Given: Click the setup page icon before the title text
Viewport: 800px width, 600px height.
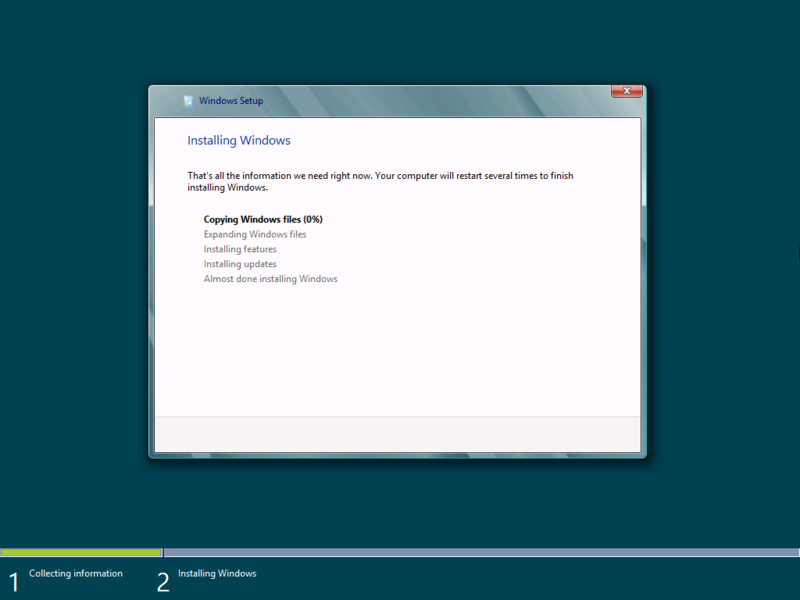Looking at the screenshot, I should (187, 101).
